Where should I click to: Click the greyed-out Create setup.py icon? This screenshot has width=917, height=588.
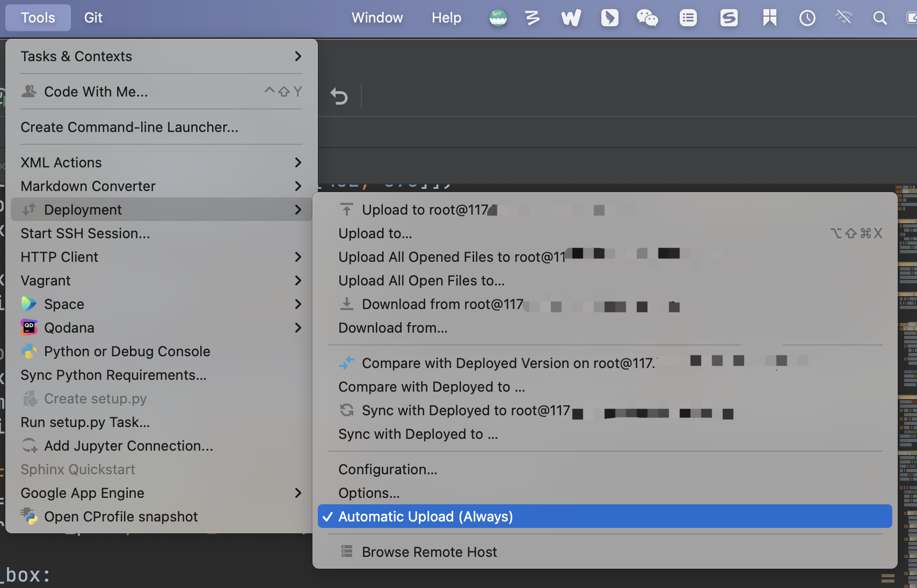[30, 399]
